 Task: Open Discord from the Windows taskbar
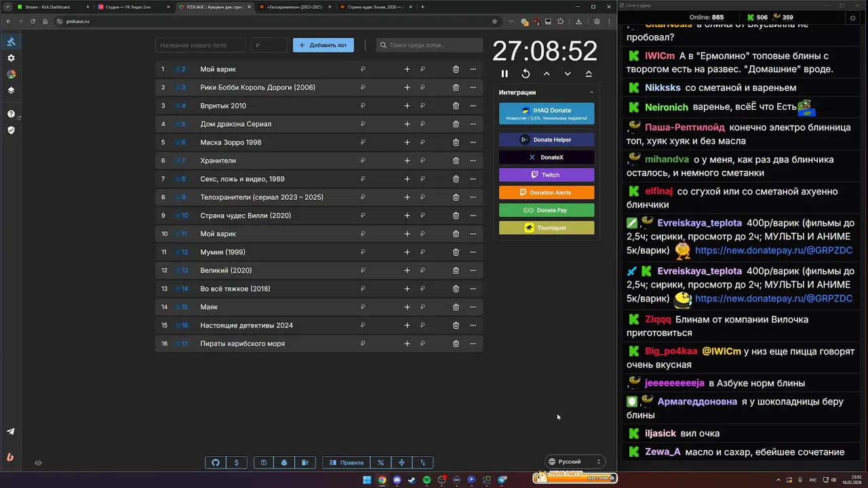coord(397,480)
